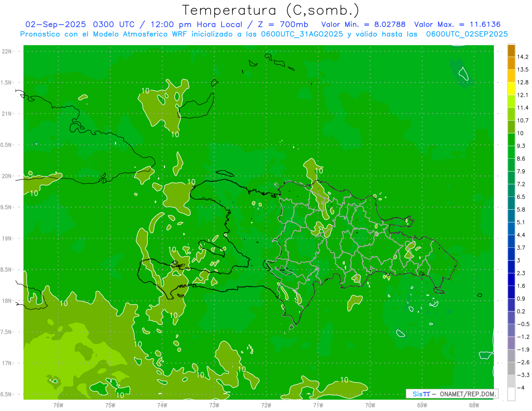Click the "Temperatura (C,somb.)" chart title

tap(270, 10)
